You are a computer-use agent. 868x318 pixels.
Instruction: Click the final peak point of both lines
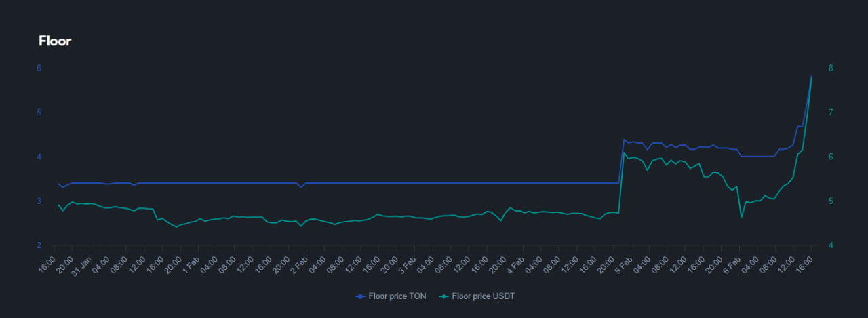coord(812,76)
